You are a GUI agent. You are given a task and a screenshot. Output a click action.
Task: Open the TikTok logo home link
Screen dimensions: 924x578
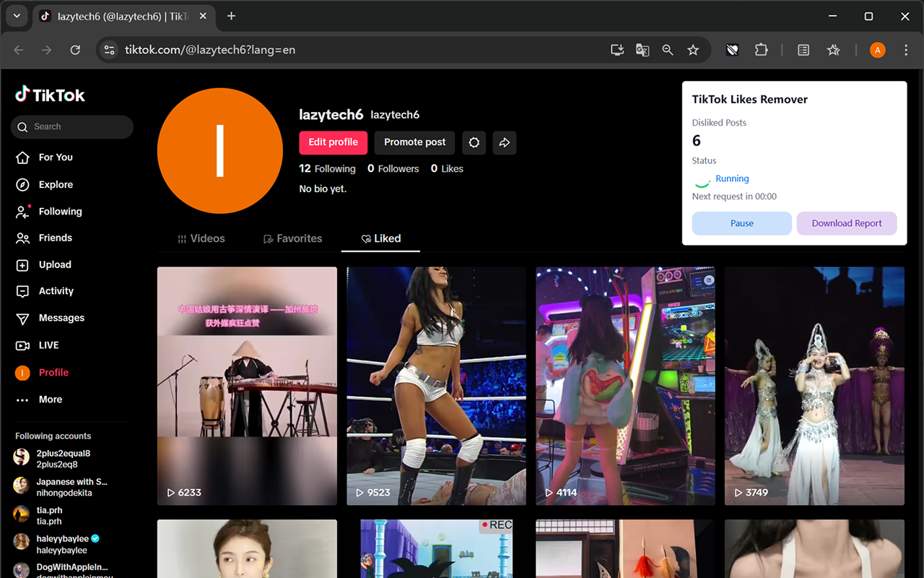(51, 95)
